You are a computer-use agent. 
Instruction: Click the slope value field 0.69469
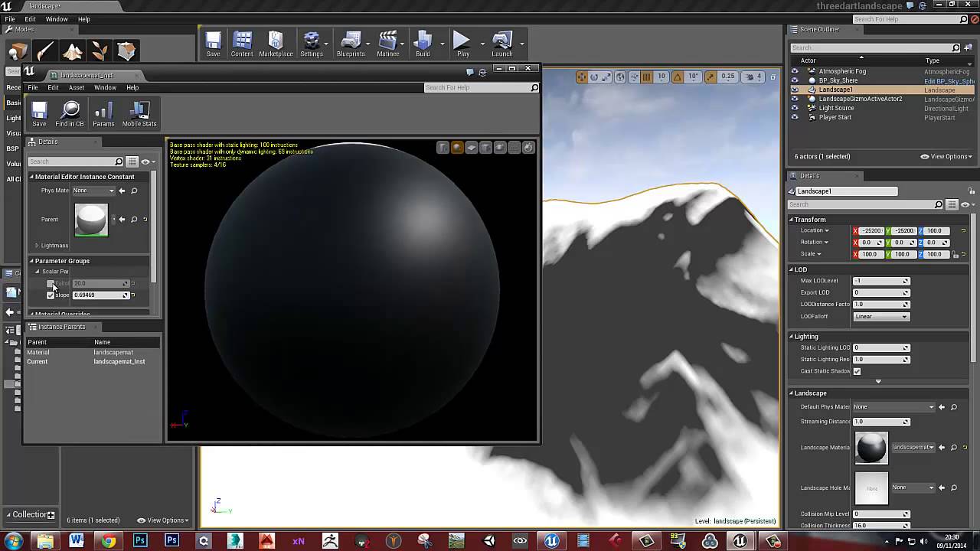[100, 295]
